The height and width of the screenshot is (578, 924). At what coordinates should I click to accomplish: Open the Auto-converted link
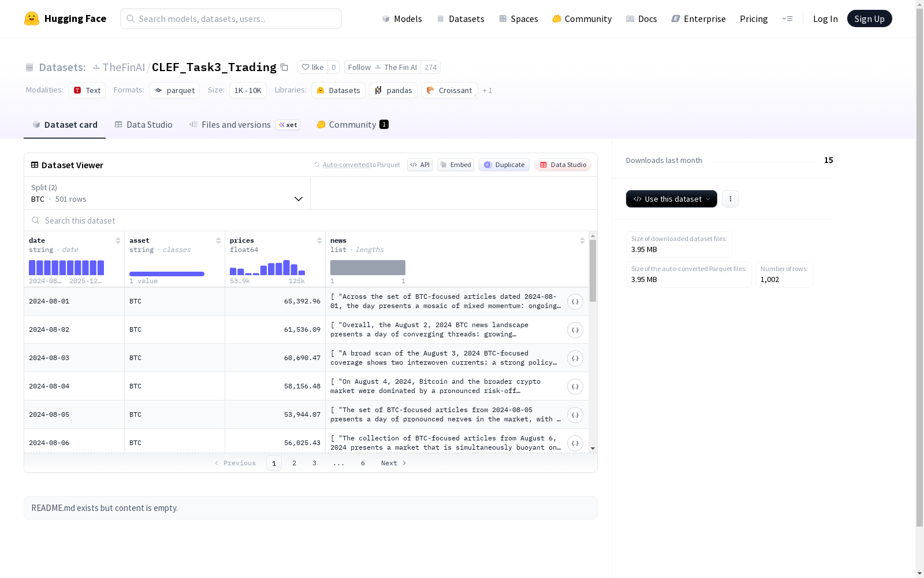pyautogui.click(x=345, y=165)
